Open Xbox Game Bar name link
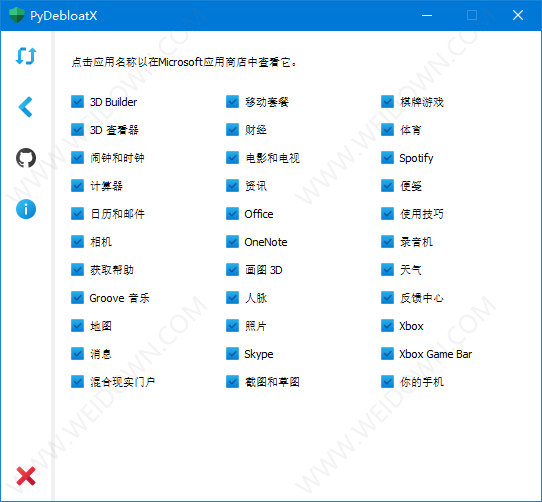This screenshot has width=542, height=502. point(436,354)
